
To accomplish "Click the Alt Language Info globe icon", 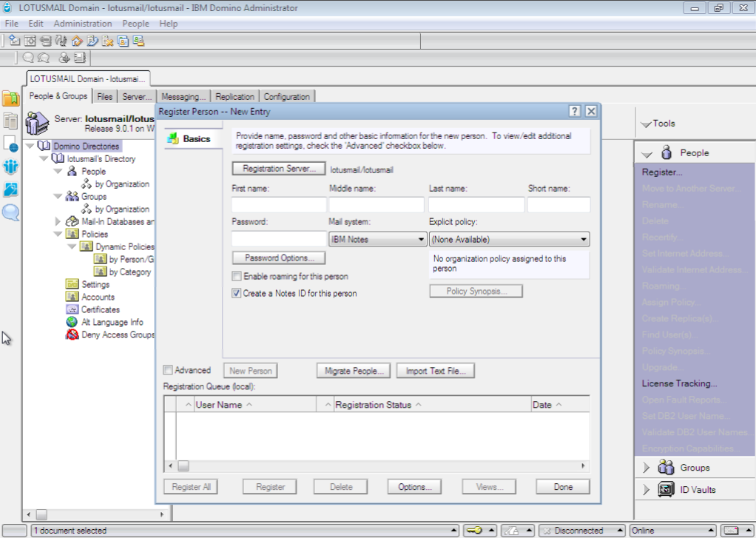I will point(72,322).
